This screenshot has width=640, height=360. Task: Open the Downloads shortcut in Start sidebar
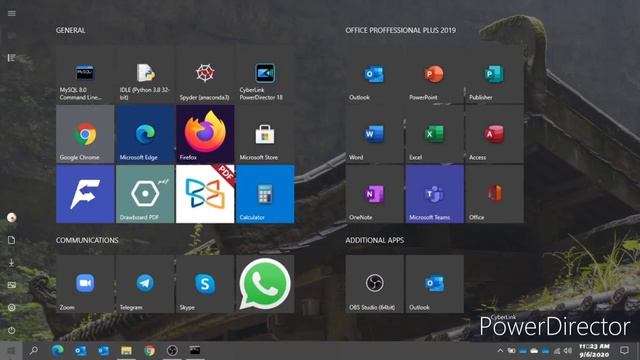(x=11, y=263)
